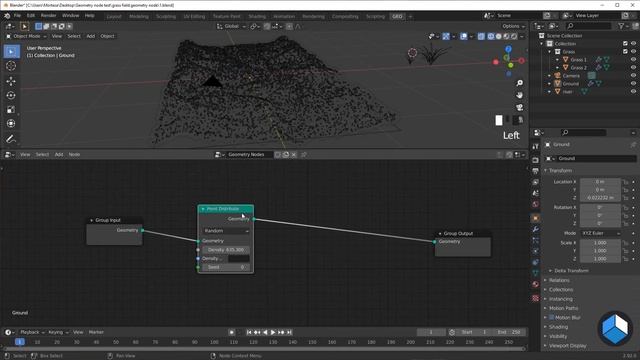
Task: Toggle the Motion Blur checkbox
Action: [x=551, y=318]
